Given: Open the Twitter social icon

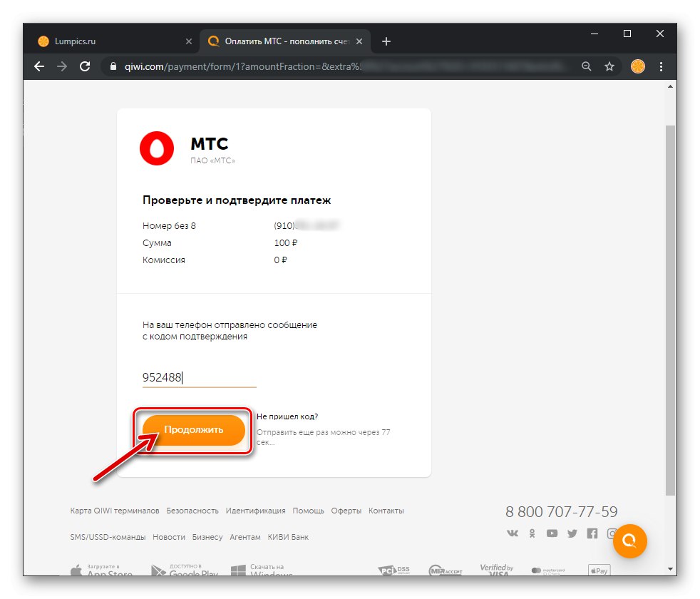Looking at the screenshot, I should 572,533.
